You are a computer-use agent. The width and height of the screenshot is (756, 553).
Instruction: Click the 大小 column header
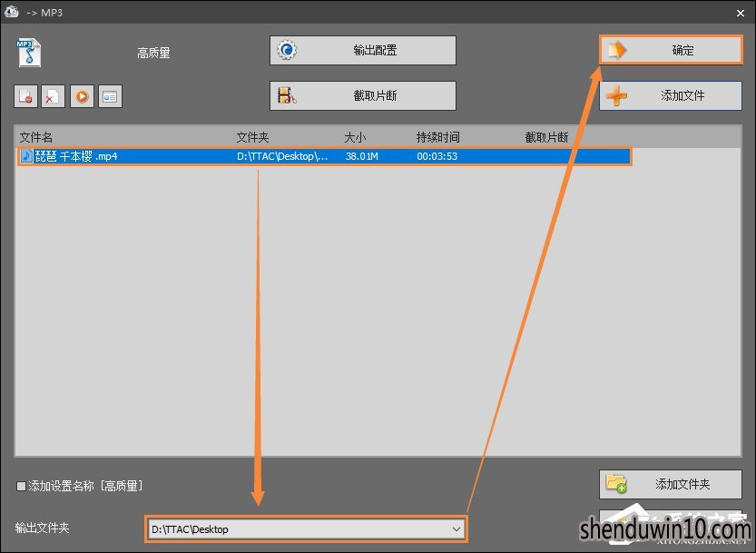(355, 137)
